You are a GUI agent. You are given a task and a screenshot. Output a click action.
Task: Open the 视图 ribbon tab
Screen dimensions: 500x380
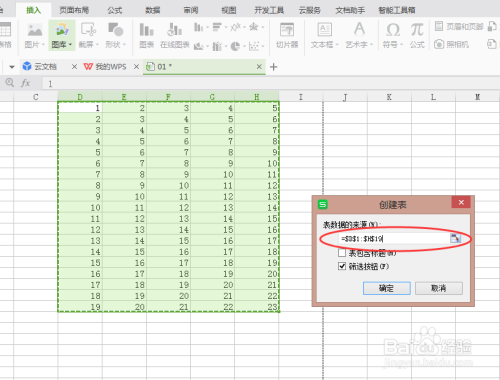pyautogui.click(x=229, y=10)
